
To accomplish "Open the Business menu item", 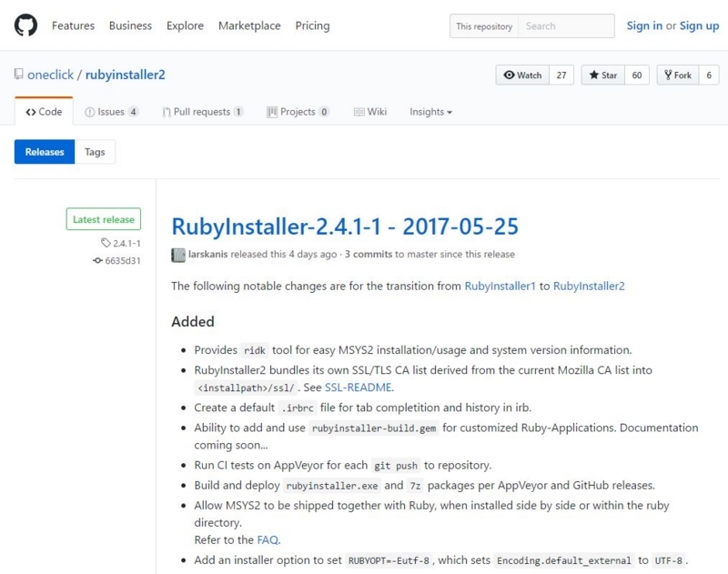I will click(130, 25).
